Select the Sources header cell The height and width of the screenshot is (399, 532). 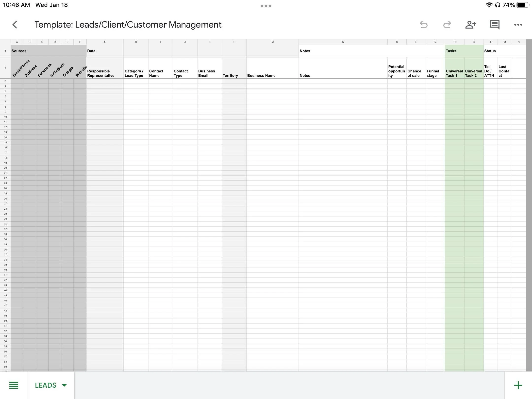pyautogui.click(x=19, y=51)
